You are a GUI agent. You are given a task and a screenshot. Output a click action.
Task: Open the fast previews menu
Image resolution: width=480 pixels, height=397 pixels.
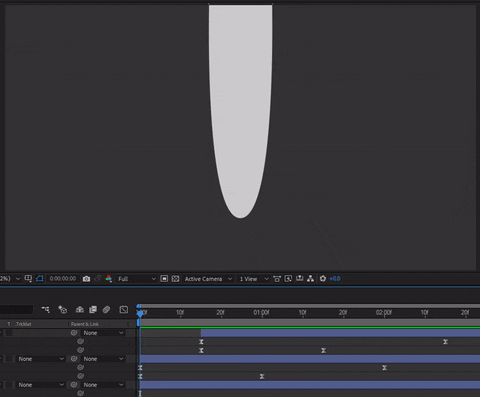[x=288, y=278]
